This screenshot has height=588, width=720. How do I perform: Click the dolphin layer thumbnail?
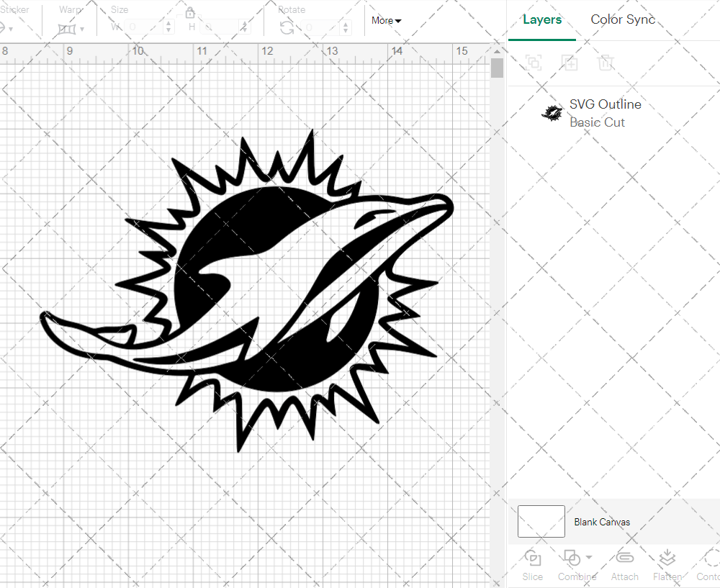pos(552,113)
